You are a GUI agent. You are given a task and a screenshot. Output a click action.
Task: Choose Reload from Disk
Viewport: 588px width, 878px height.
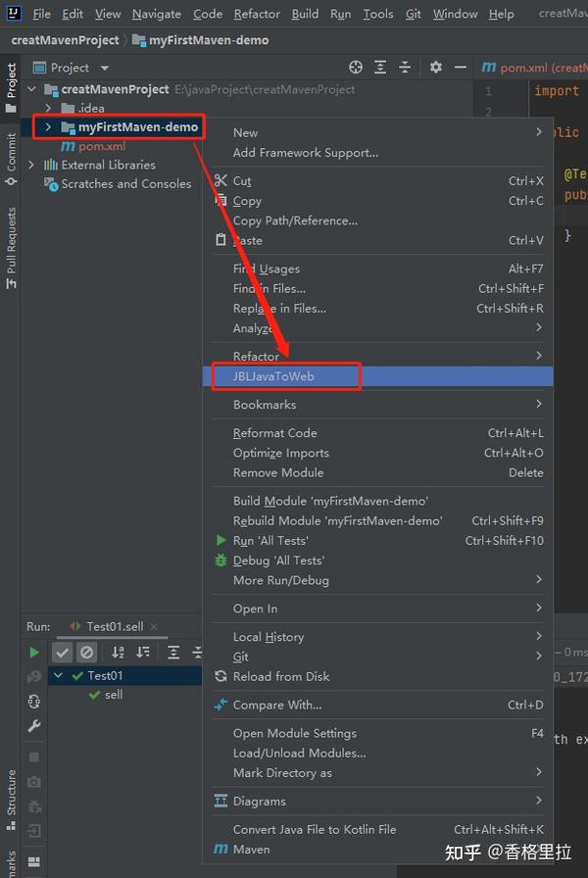(281, 676)
